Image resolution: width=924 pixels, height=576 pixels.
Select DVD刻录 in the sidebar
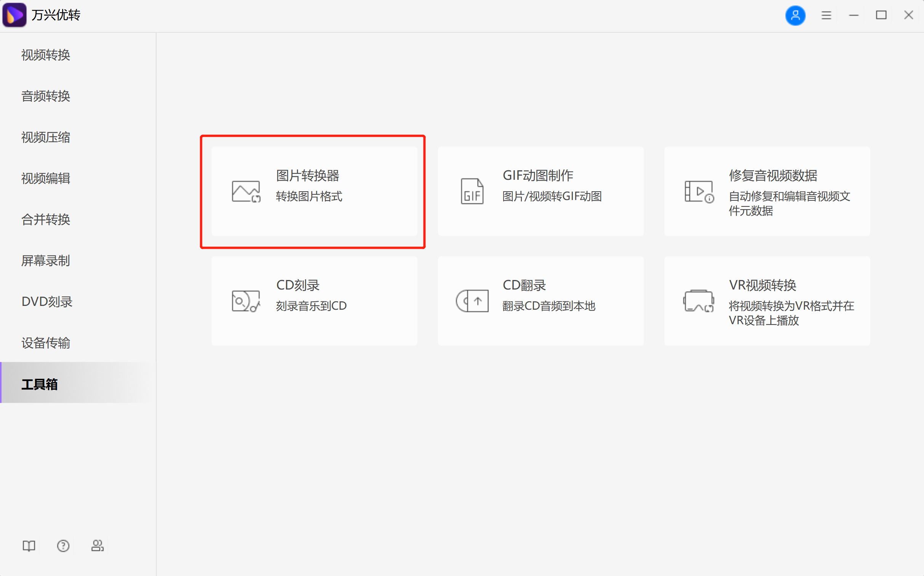click(x=47, y=302)
